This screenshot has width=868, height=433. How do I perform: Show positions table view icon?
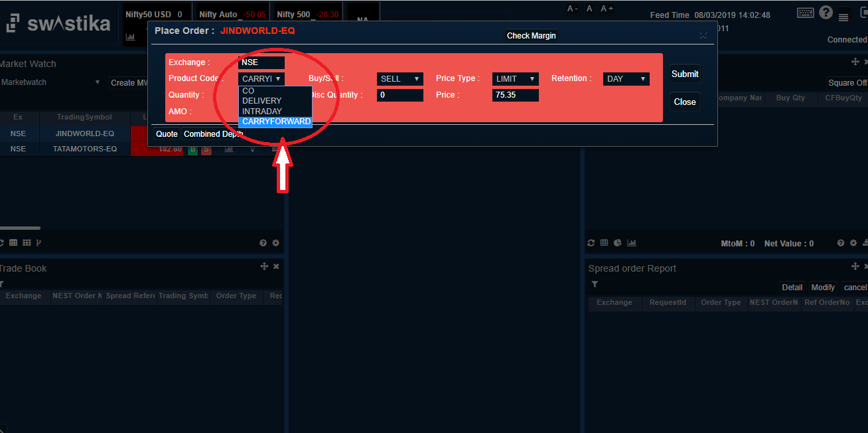[605, 243]
